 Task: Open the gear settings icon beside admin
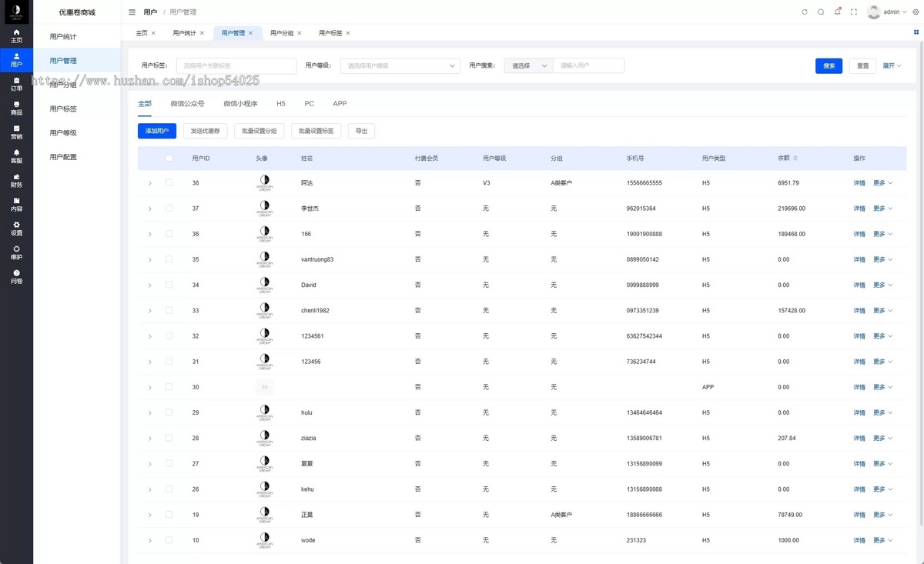(x=916, y=12)
